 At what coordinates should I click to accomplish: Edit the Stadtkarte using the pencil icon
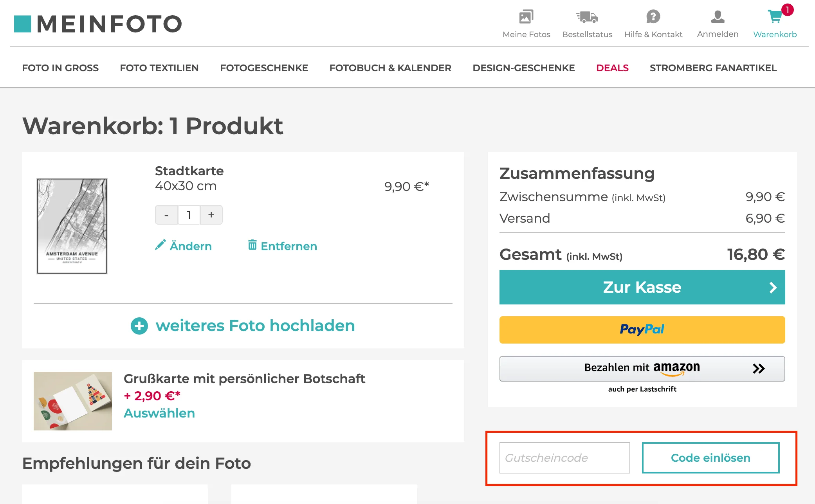tap(160, 245)
